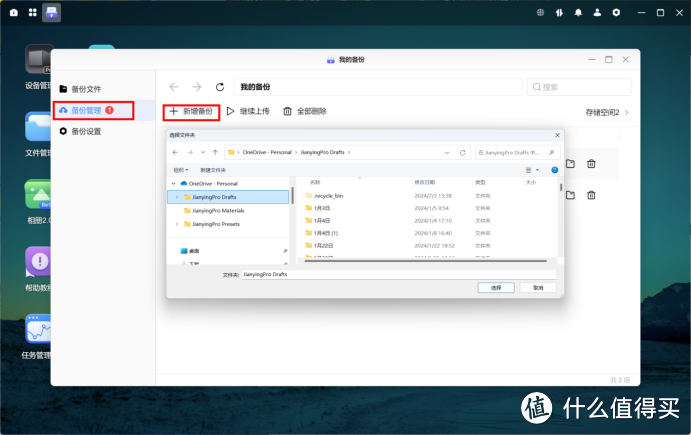Expand the 存储空间2 storage chevron
This screenshot has height=435, width=691.
point(627,112)
